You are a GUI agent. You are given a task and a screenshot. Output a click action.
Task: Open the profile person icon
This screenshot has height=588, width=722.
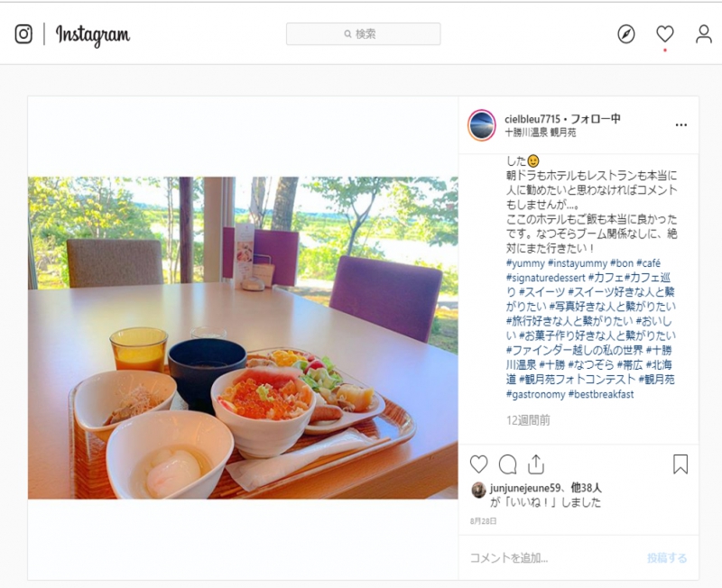[704, 34]
